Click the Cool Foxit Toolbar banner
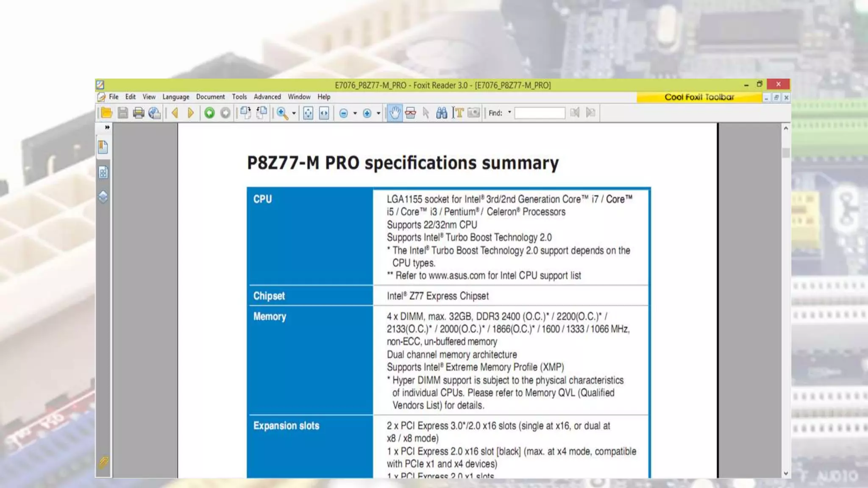 [x=699, y=97]
